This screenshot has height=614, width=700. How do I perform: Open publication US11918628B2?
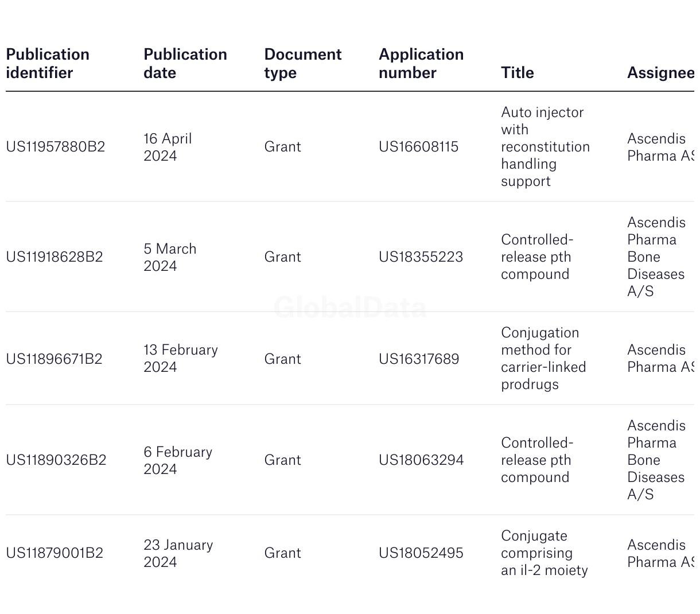click(x=55, y=257)
